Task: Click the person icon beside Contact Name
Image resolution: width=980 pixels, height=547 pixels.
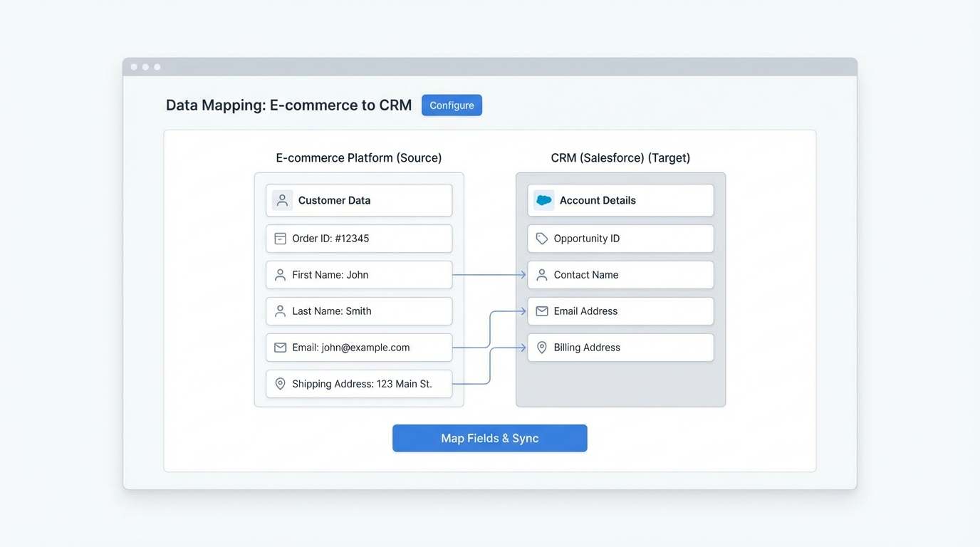Action: [542, 274]
